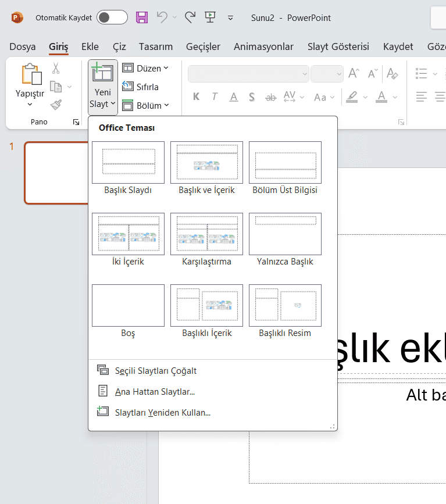The image size is (446, 504).
Task: Click the PowerPoint app logo icon
Action: tap(17, 17)
